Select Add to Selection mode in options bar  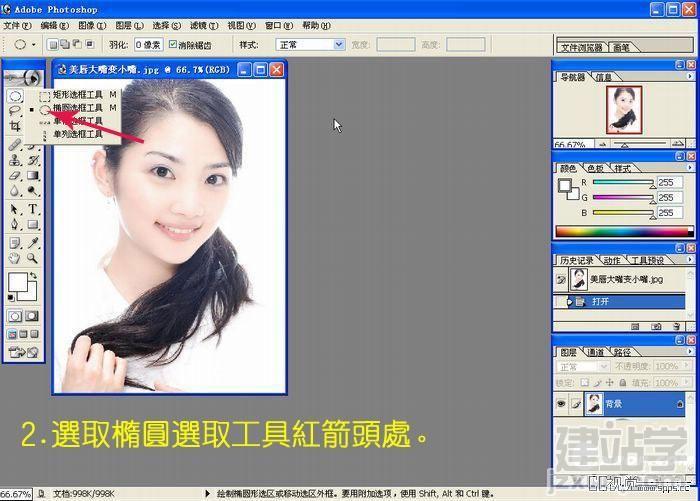(65, 45)
